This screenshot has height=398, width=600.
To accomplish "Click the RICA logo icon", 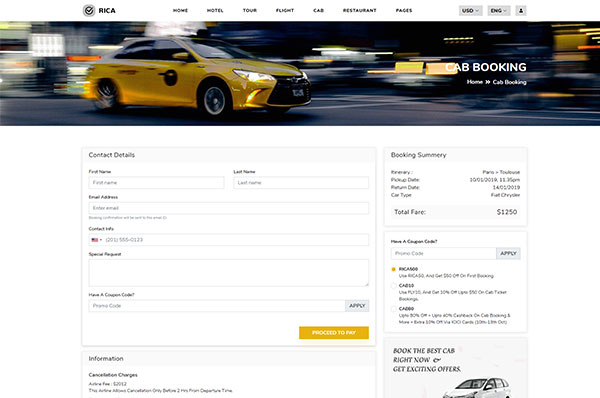I will tap(89, 10).
